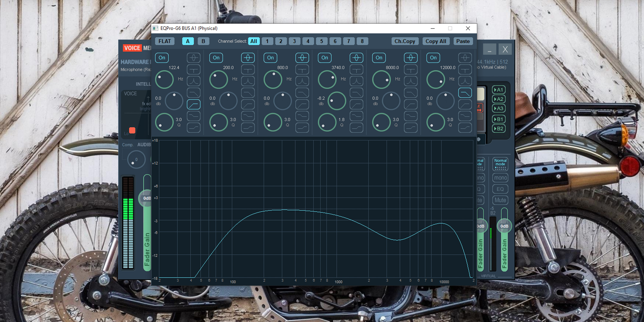Viewport: 644px width, 322px height.
Task: Click the Copy All button
Action: (x=437, y=41)
